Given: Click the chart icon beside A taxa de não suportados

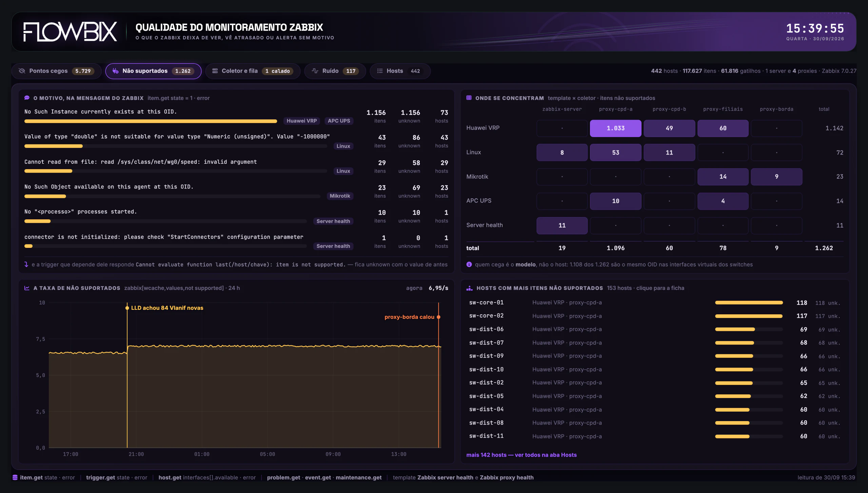Looking at the screenshot, I should pos(27,288).
